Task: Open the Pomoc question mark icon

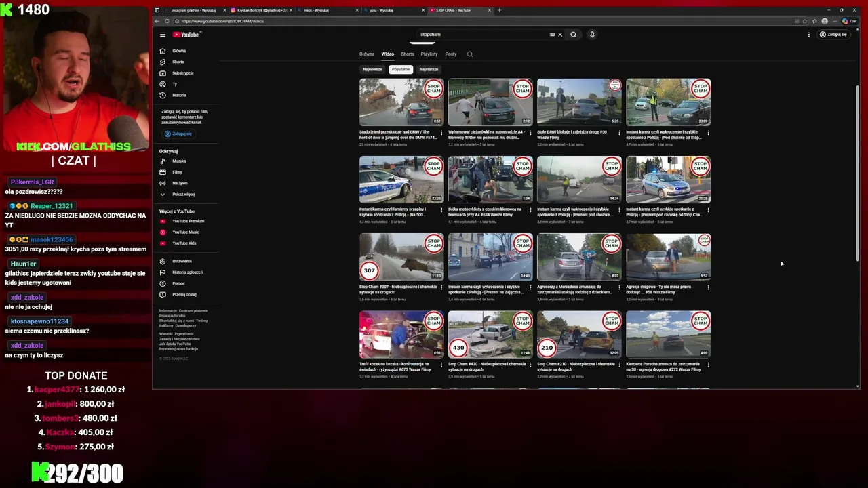Action: coord(163,283)
